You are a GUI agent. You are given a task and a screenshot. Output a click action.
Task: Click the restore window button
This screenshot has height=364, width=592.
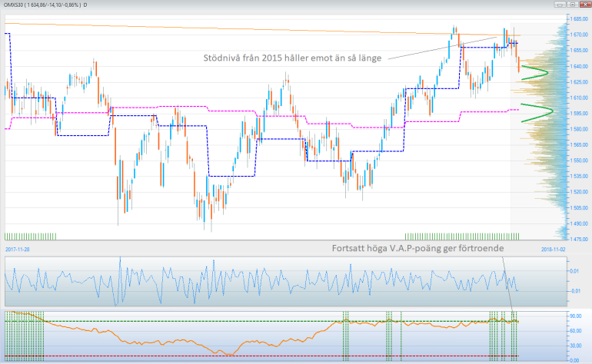click(x=574, y=4)
